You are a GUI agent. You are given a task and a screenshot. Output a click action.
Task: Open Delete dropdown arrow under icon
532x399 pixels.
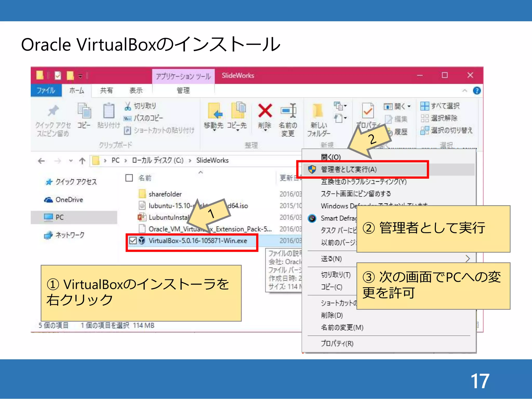click(x=265, y=130)
